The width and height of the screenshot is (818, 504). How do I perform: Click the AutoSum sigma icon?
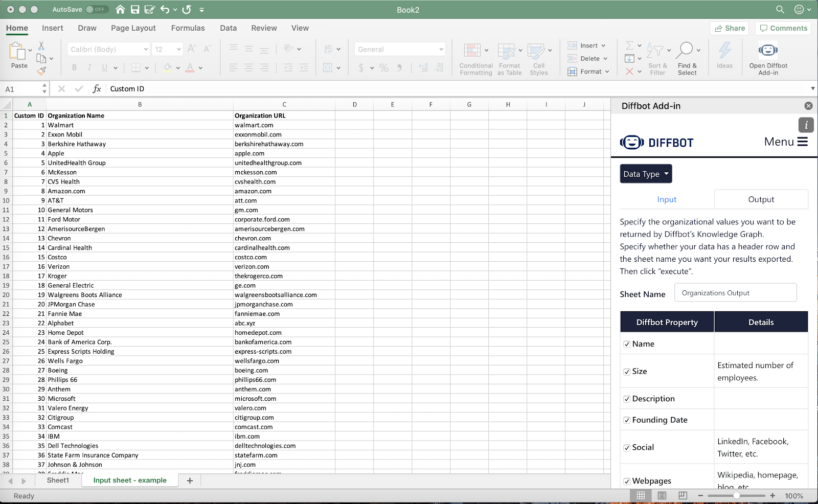tap(630, 45)
